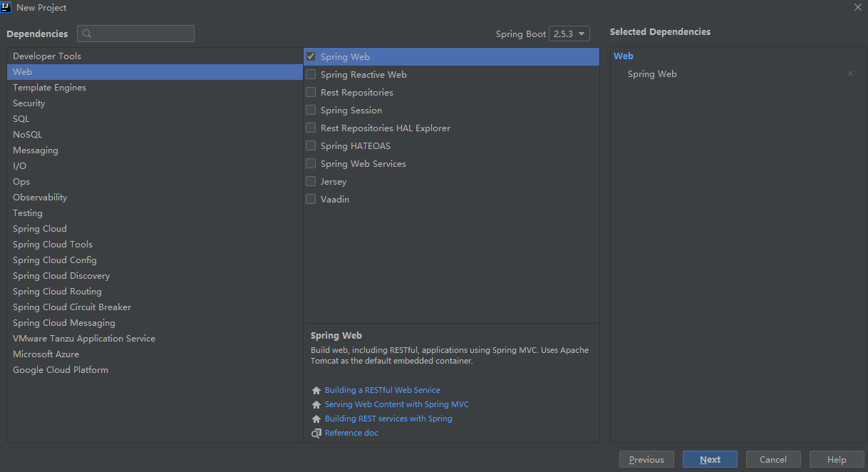
Task: Enable the Spring Reactive Web checkbox
Action: click(x=311, y=74)
